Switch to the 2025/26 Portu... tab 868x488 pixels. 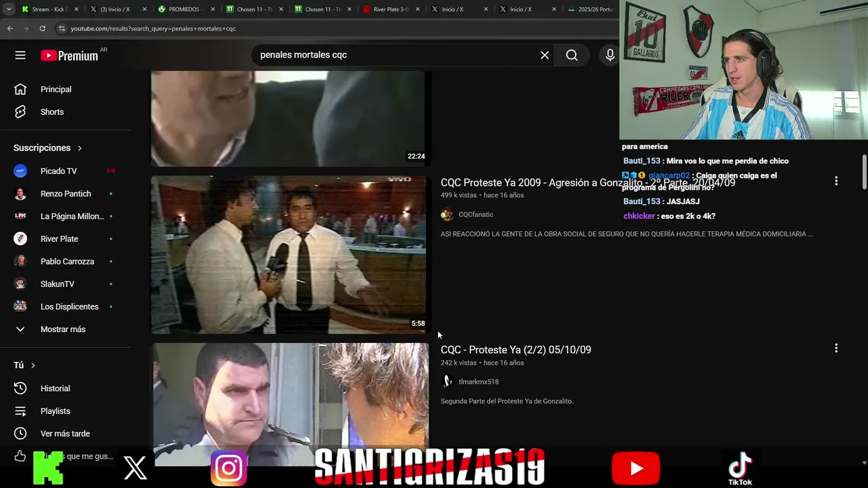pyautogui.click(x=591, y=9)
